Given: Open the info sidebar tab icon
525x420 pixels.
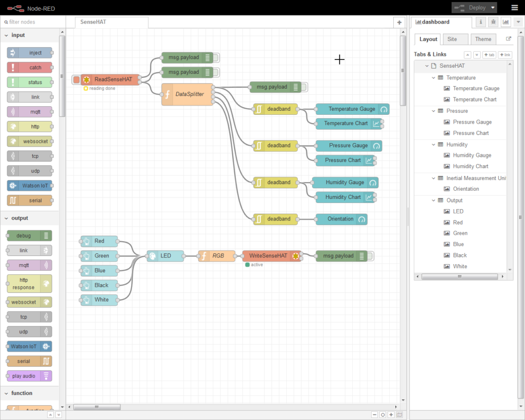Looking at the screenshot, I should [x=481, y=22].
